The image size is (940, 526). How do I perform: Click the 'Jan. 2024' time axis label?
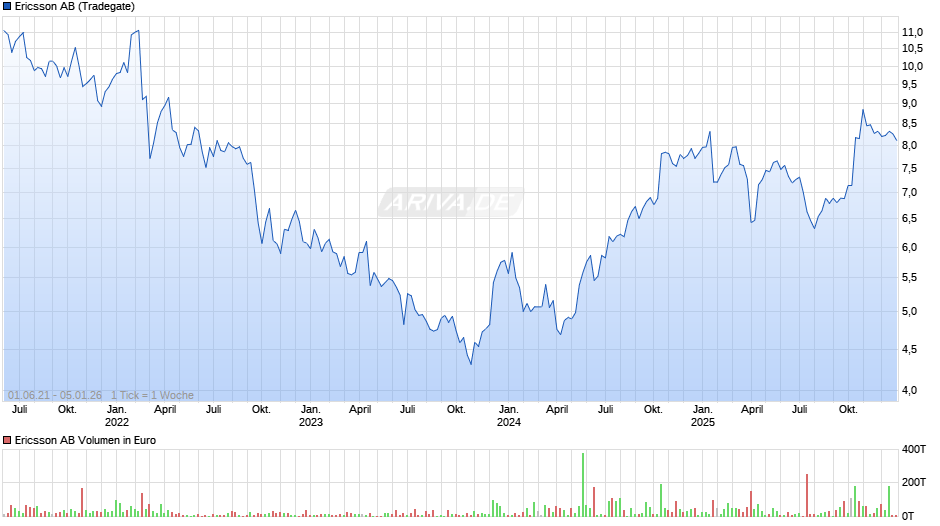pyautogui.click(x=508, y=416)
